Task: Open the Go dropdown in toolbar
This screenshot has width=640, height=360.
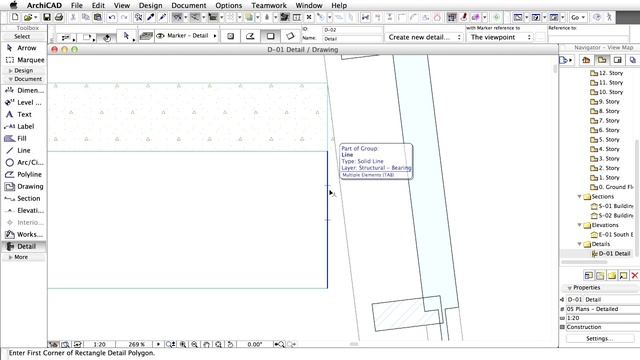Action: 578,17
